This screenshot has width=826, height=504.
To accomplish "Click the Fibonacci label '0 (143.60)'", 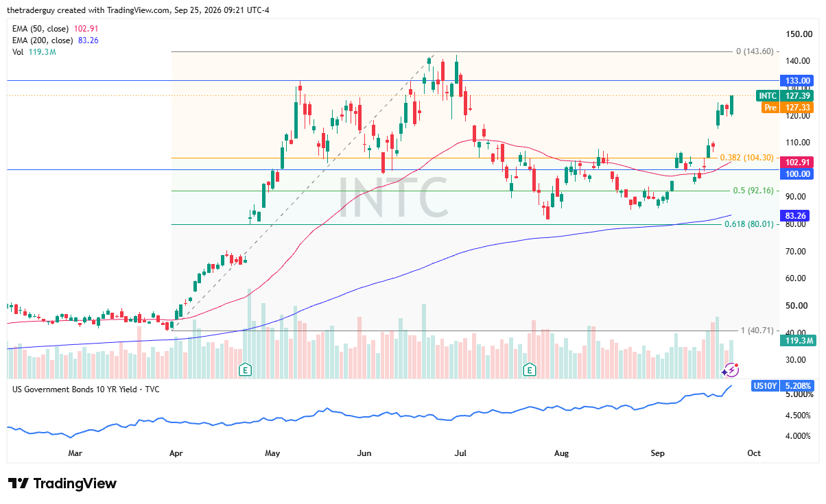I will [755, 51].
